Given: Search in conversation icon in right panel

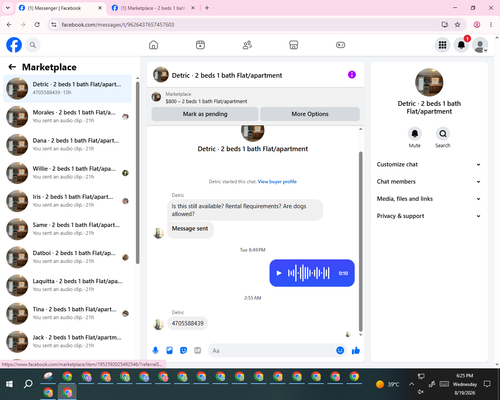Looking at the screenshot, I should pyautogui.click(x=443, y=134).
